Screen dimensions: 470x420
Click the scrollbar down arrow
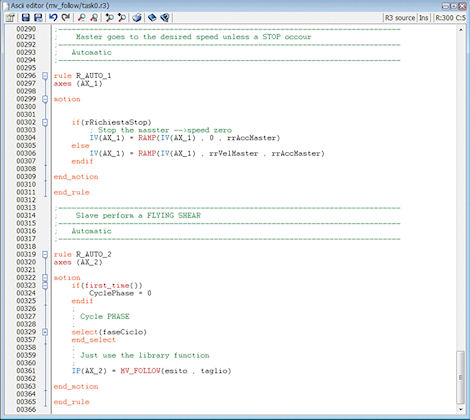[461, 409]
